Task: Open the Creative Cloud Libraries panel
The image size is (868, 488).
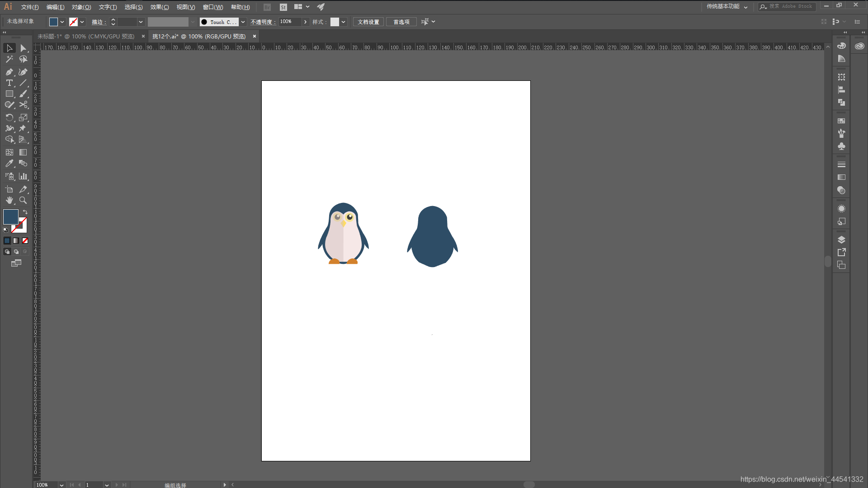Action: pos(859,46)
